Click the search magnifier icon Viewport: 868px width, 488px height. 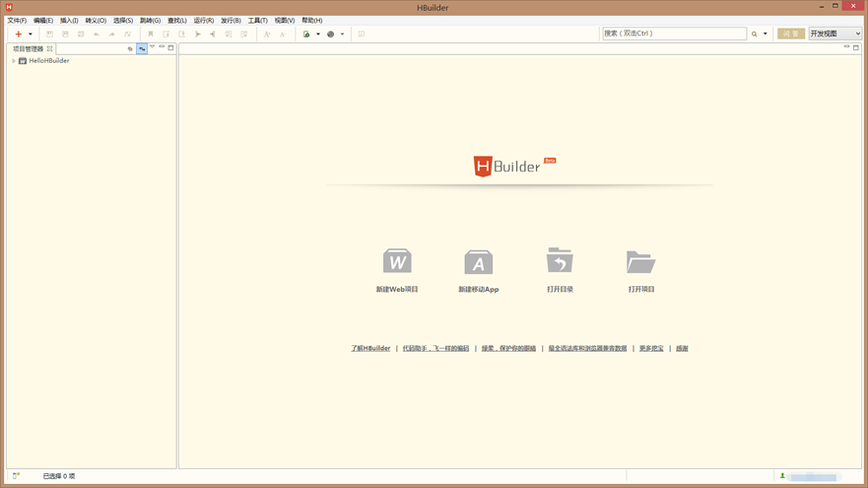click(754, 34)
